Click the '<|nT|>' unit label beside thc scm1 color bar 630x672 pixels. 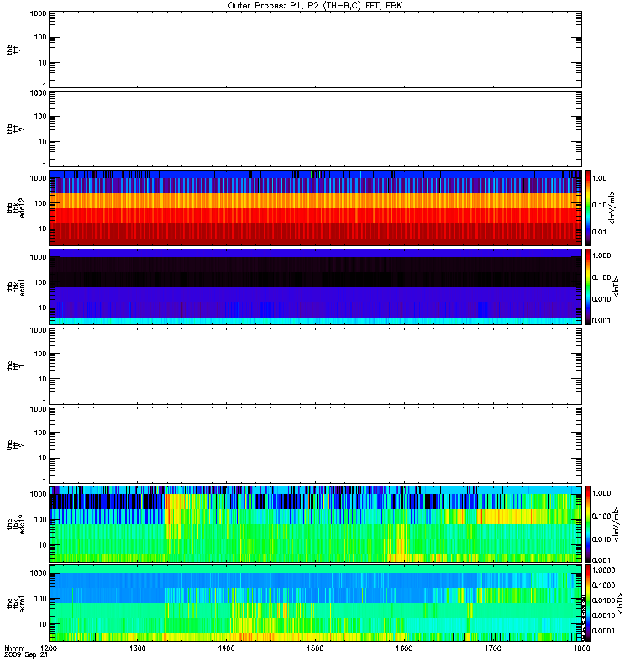pos(619,603)
